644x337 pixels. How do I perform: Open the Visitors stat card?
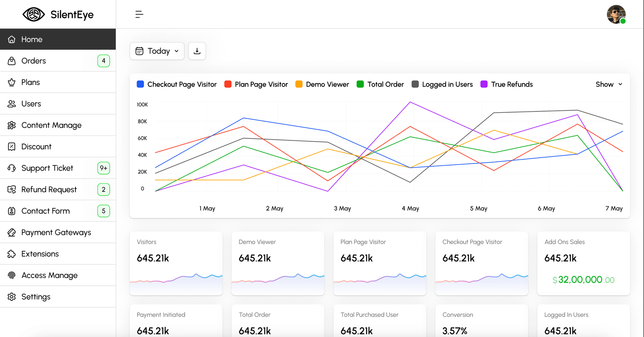click(176, 263)
